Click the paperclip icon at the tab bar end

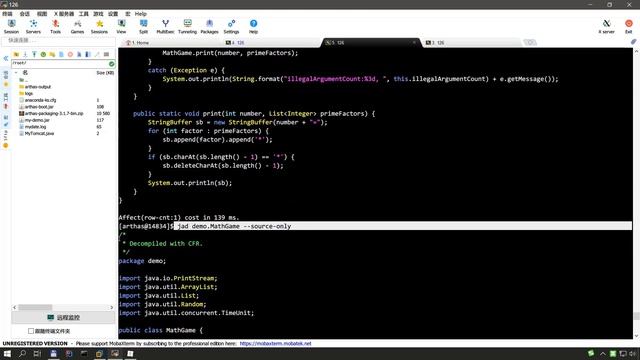[633, 42]
